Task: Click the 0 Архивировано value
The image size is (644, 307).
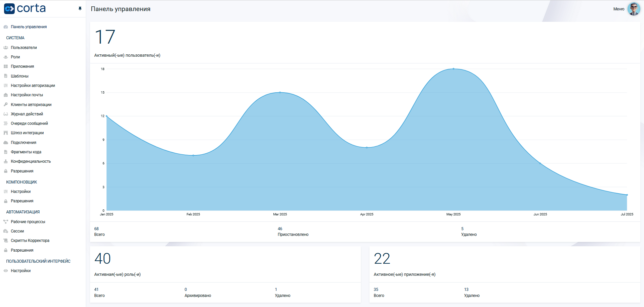Action: click(x=186, y=290)
